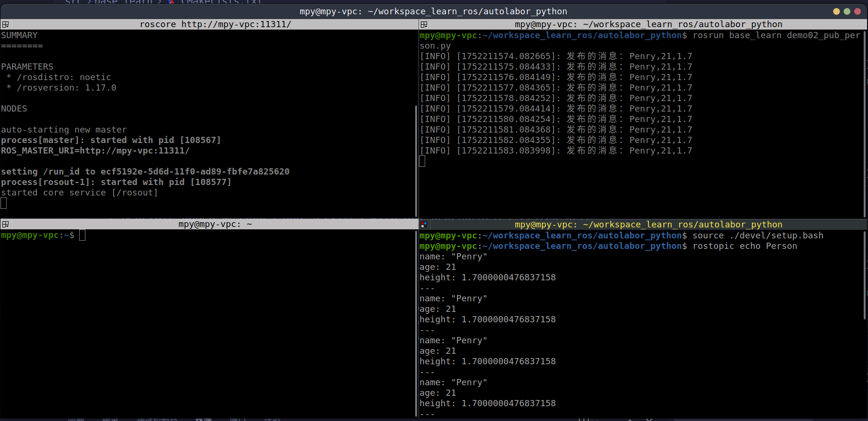Focus the top-right rosrun pane title bar

click(648, 24)
